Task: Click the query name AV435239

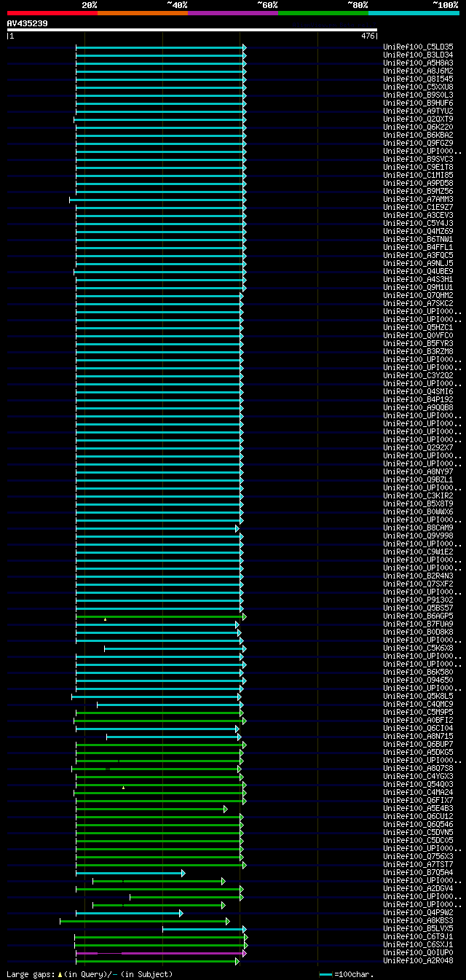Action: tap(28, 23)
